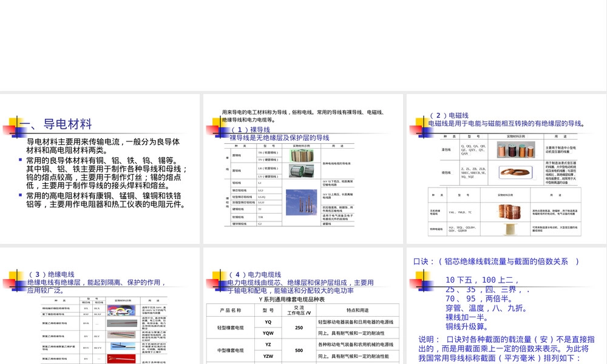
Task: Select the line 裸导线是无绝缘层及保护层的导线
Action: (x=279, y=138)
